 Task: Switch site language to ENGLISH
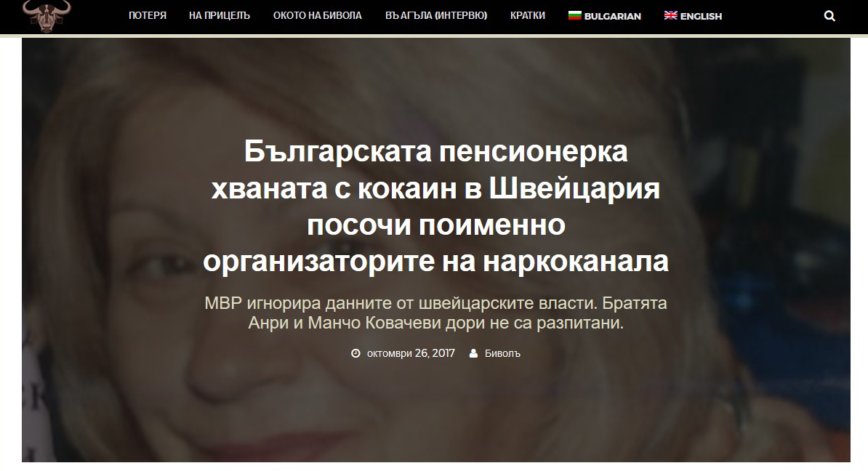(693, 16)
